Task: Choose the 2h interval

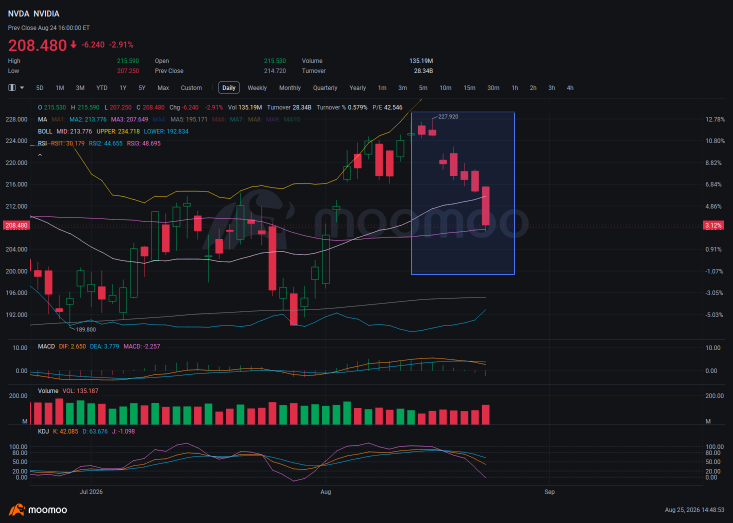Action: pos(533,88)
